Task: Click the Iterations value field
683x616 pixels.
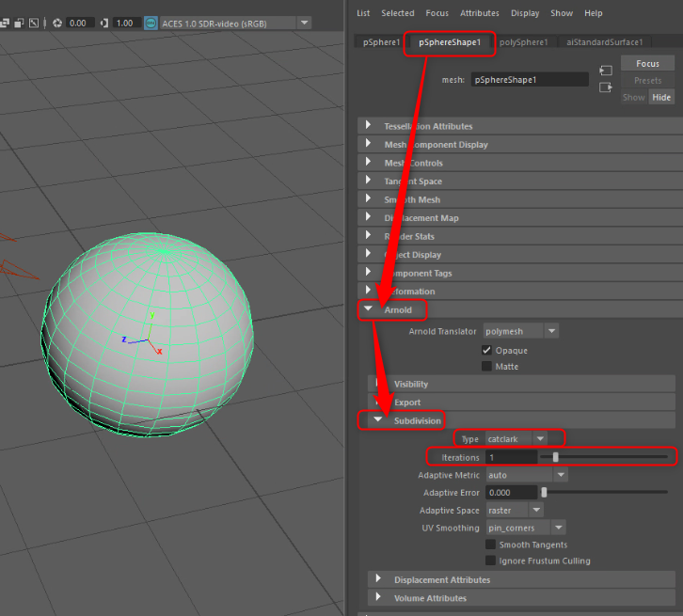Action: click(512, 458)
